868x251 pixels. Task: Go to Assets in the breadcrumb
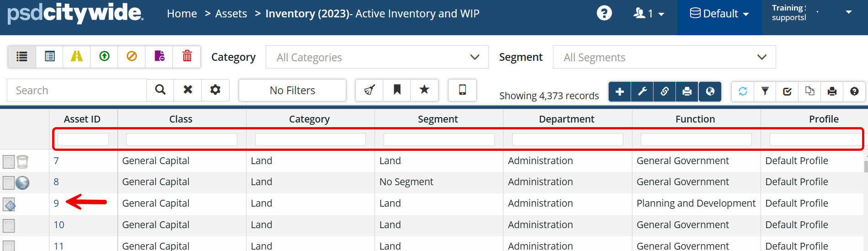point(231,14)
